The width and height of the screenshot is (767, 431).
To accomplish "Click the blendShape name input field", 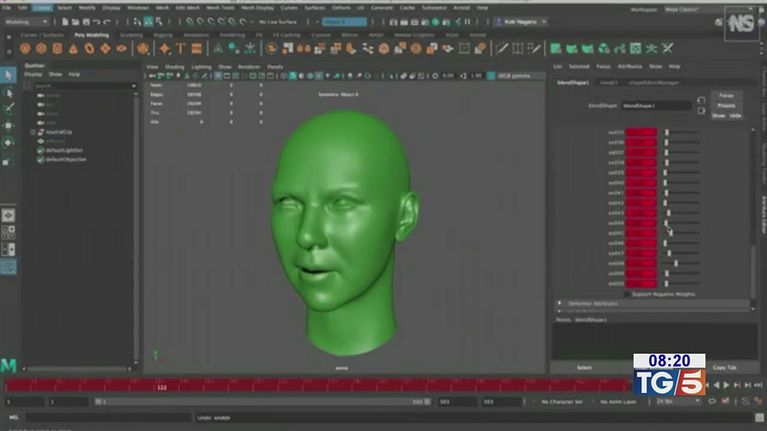I will 655,104.
